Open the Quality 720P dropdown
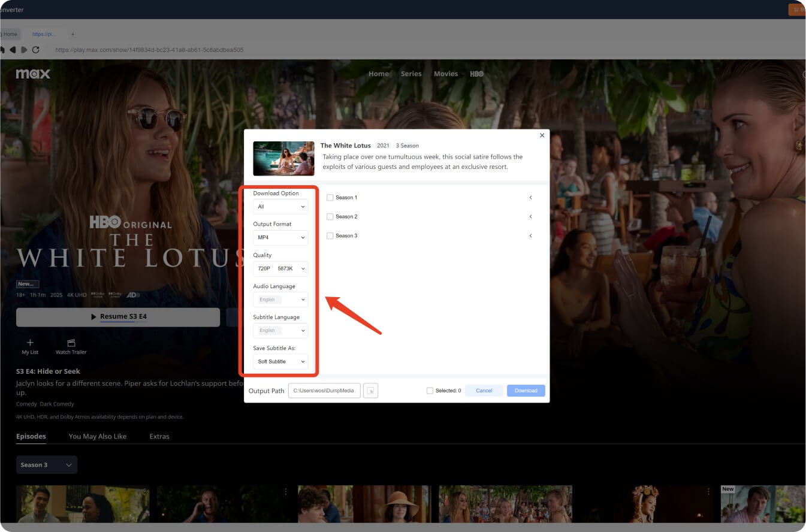Image resolution: width=806 pixels, height=532 pixels. tap(280, 269)
